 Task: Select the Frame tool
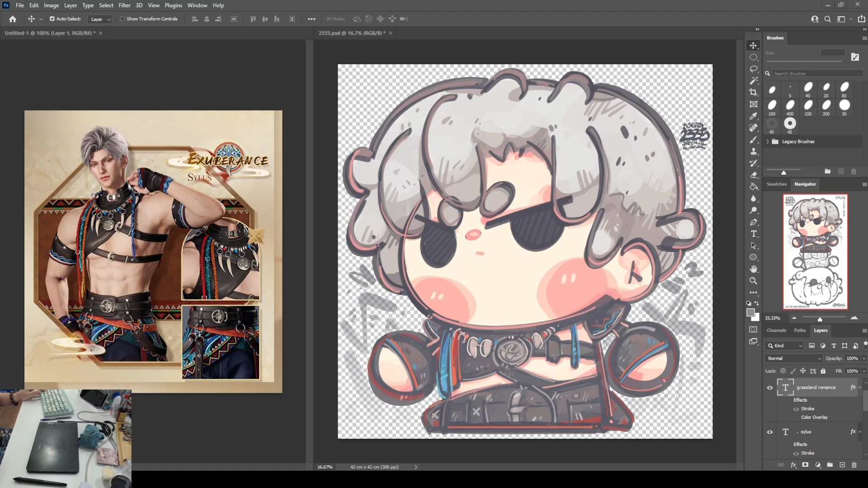point(753,104)
